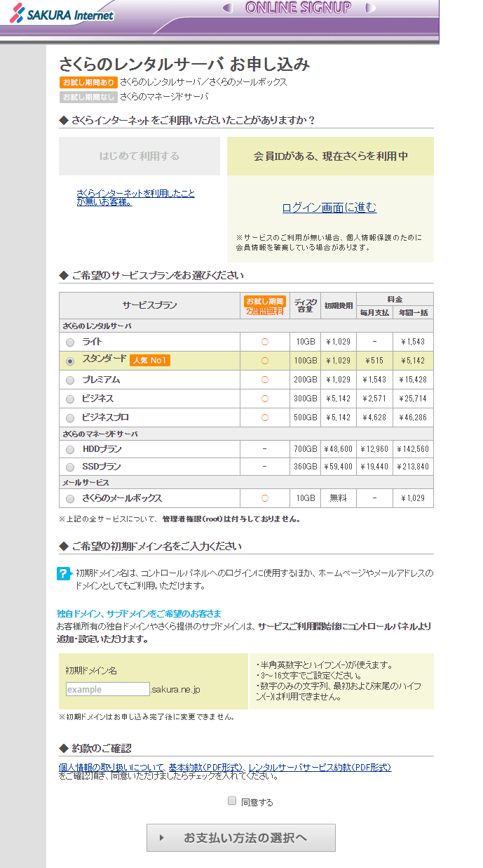Click the 初期ドメイン名 input field
The width and height of the screenshot is (483, 868).
click(x=108, y=689)
